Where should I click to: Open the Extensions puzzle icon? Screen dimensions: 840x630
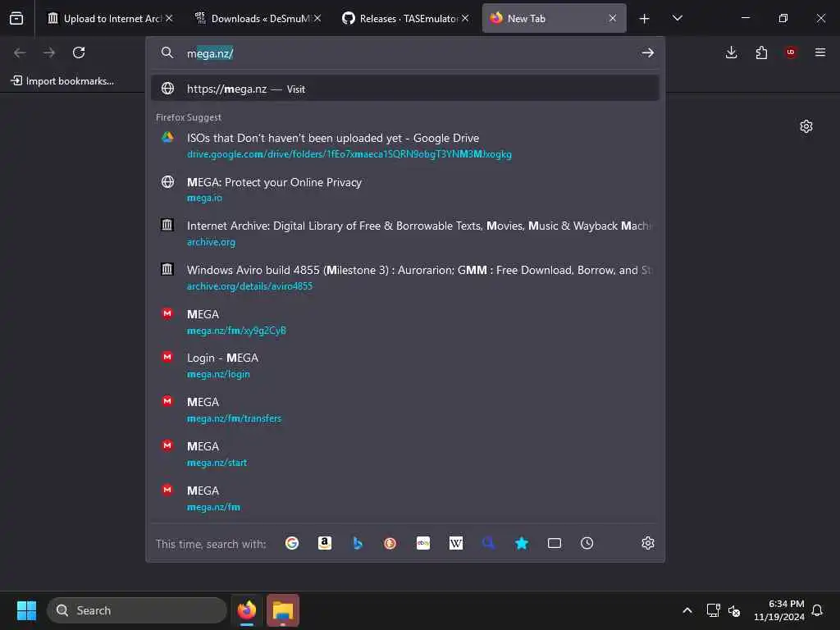(x=761, y=52)
